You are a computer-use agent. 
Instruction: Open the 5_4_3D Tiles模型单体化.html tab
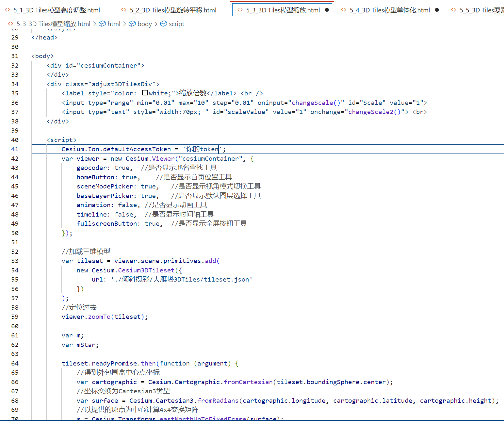point(390,10)
